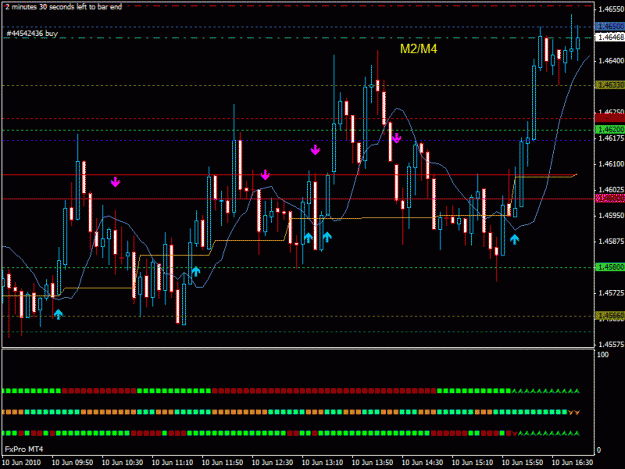
Task: Click the 1.46175 price axis label
Action: 611,138
